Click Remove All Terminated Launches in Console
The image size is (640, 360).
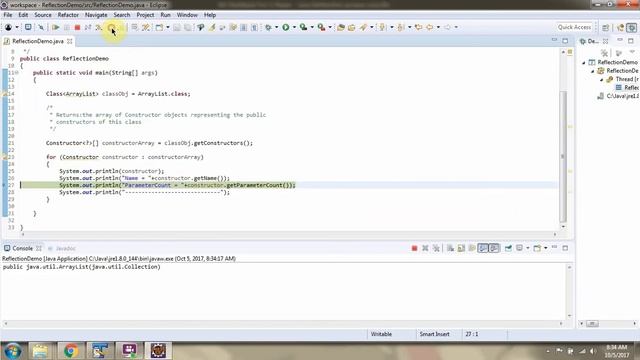coord(436,248)
